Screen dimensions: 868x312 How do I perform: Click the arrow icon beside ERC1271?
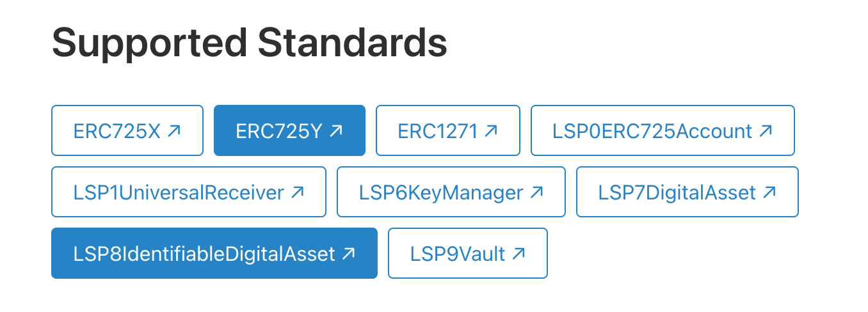click(491, 131)
